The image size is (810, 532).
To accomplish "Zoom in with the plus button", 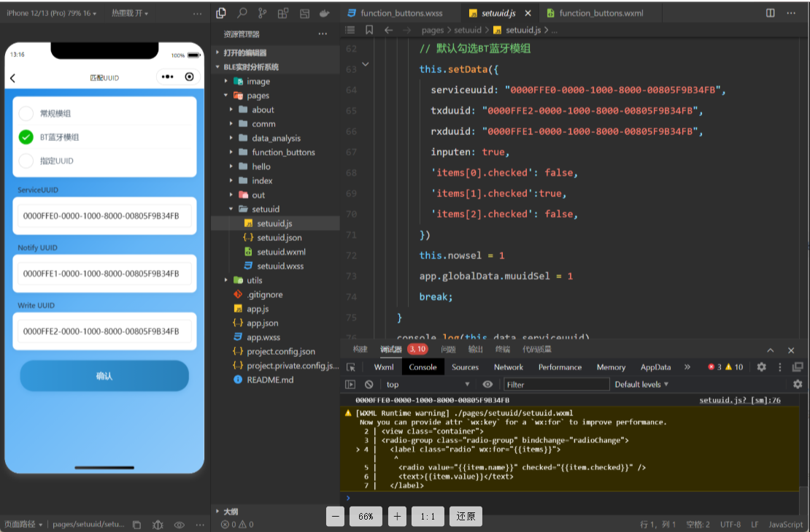I will [x=397, y=516].
